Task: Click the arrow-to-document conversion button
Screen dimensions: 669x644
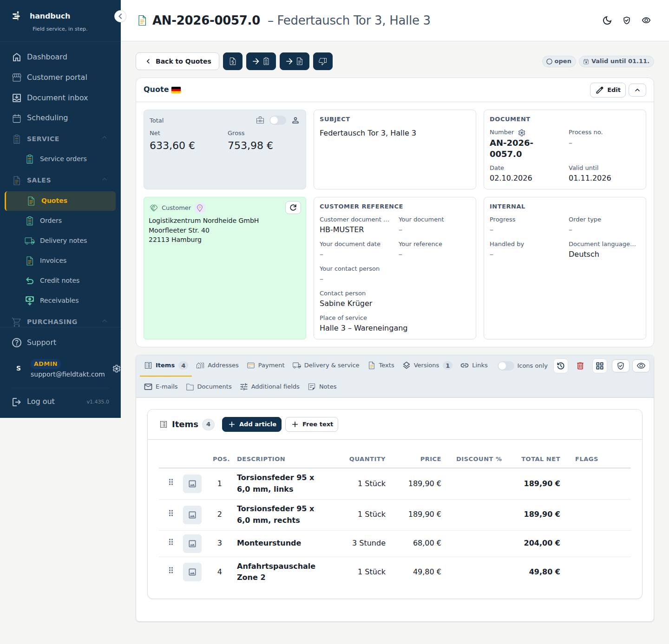Action: (x=295, y=61)
